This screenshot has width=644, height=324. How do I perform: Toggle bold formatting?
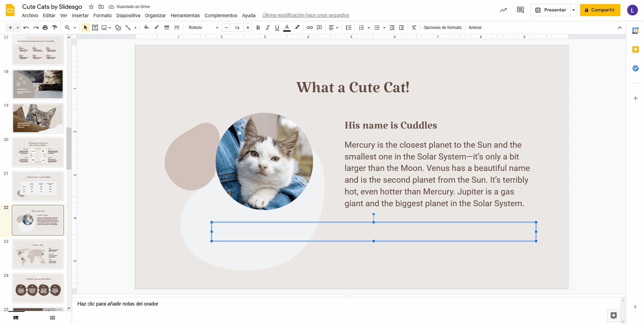(258, 28)
